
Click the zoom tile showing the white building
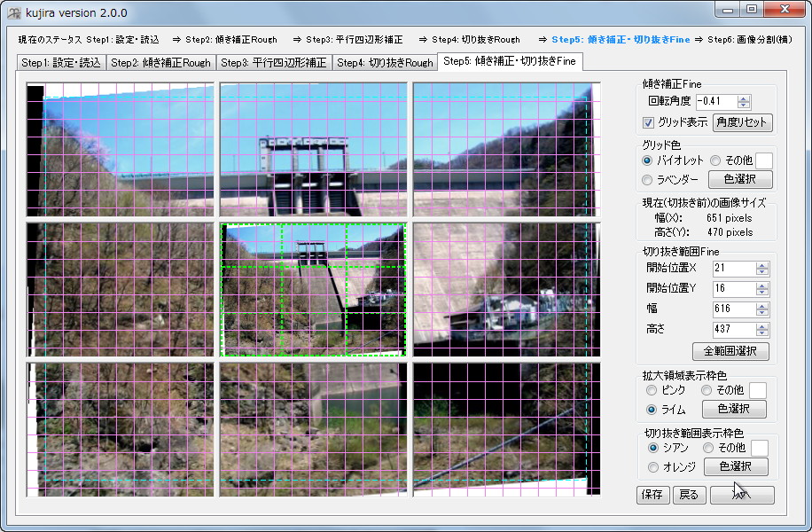coord(506,290)
